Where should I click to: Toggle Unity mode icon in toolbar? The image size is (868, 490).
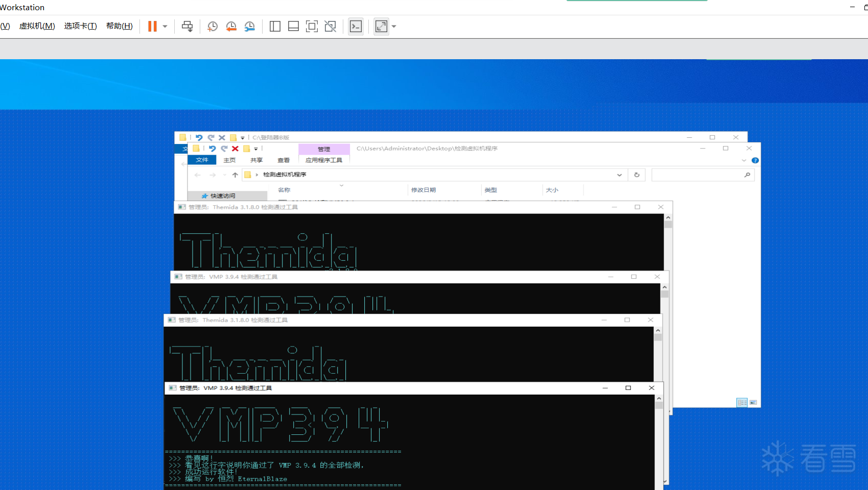click(x=331, y=27)
